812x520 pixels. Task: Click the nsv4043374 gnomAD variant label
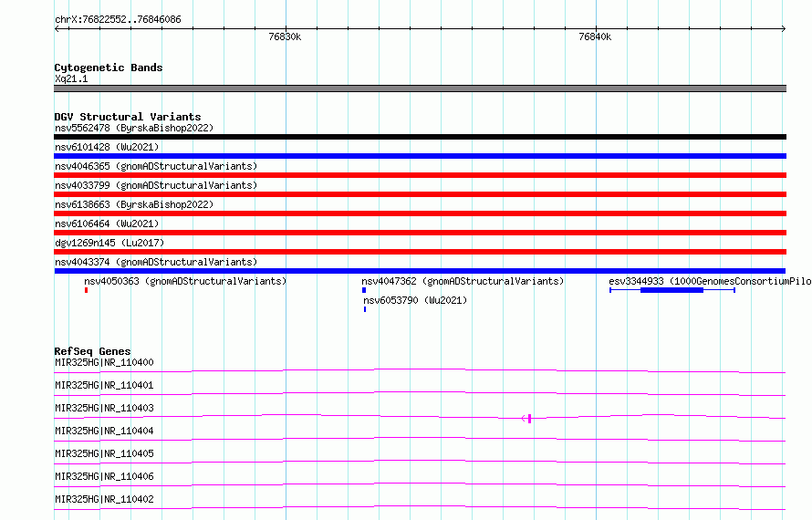[156, 262]
